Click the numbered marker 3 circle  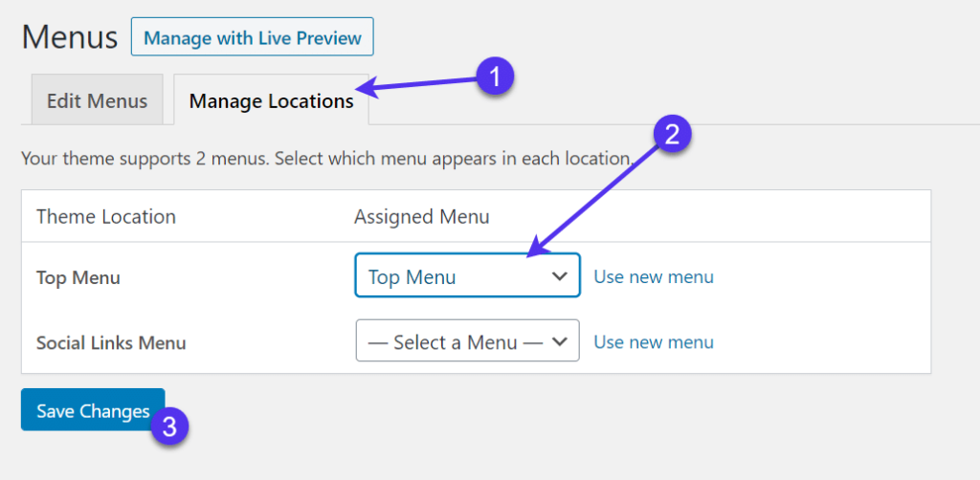(x=168, y=425)
